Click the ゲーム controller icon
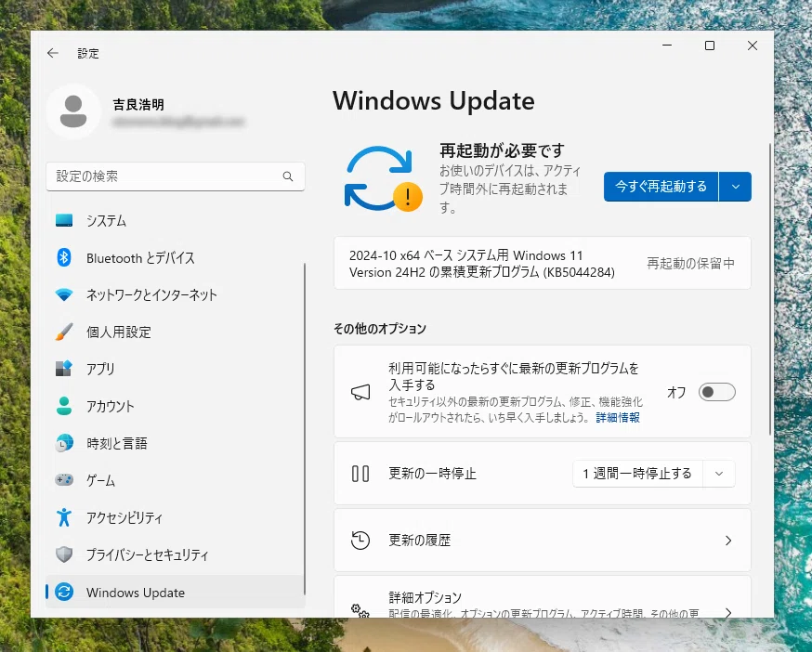Screen dimensions: 812x652 [64, 480]
